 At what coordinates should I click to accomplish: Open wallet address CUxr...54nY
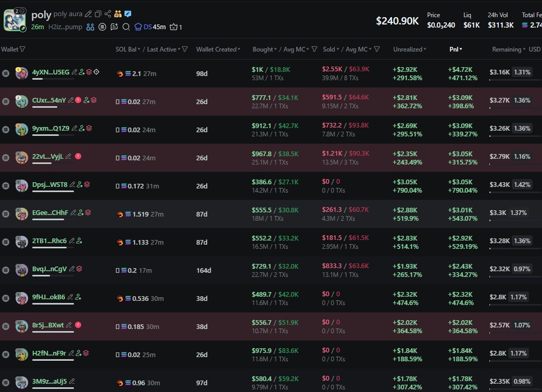click(x=49, y=100)
